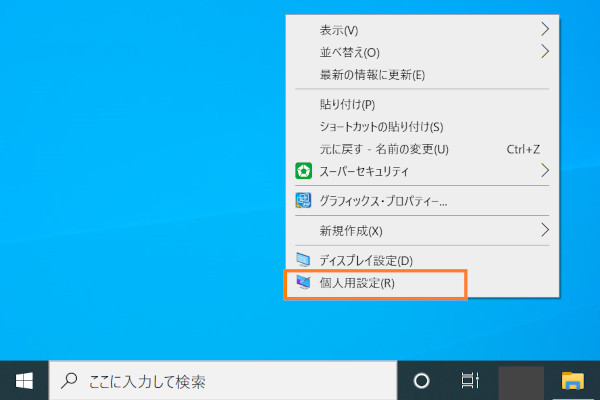600x400 pixels.
Task: Click the green Super Security icon
Action: click(x=303, y=171)
